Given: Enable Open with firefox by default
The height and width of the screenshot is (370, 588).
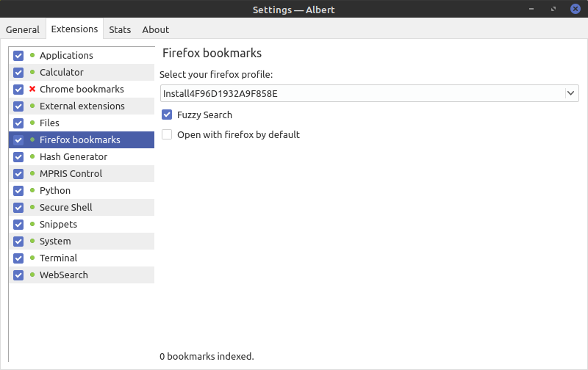Looking at the screenshot, I should pos(167,134).
